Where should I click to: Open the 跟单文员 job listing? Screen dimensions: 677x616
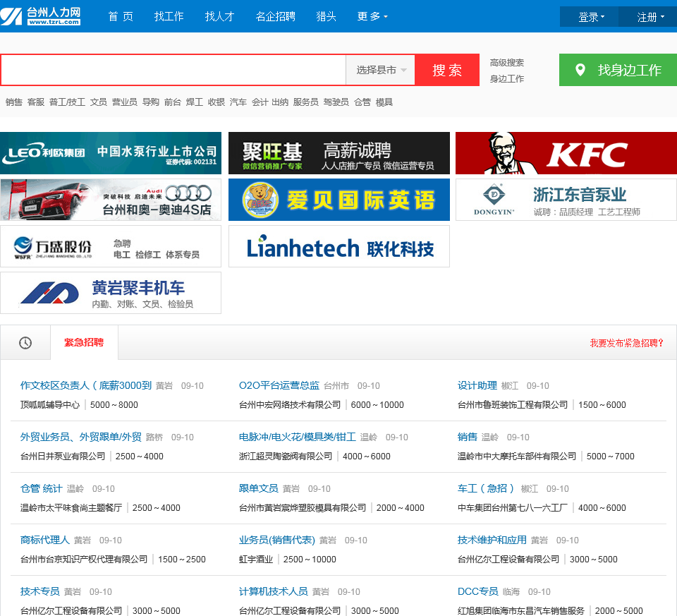pos(259,488)
